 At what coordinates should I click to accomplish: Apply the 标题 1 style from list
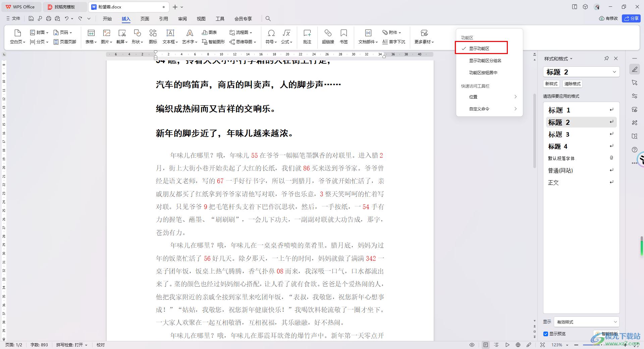click(581, 110)
